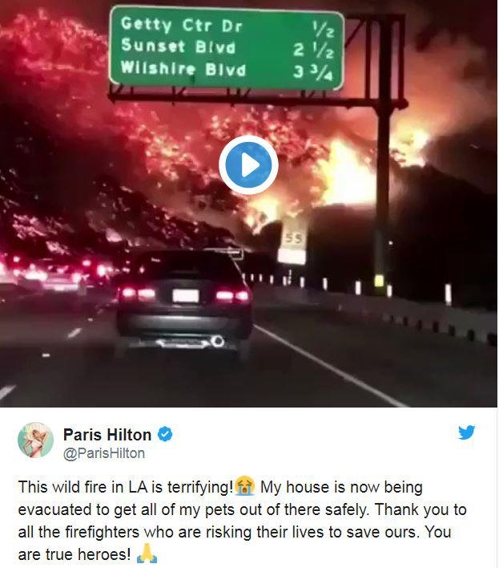
Task: Click the praying hands emoji
Action: coord(147,554)
